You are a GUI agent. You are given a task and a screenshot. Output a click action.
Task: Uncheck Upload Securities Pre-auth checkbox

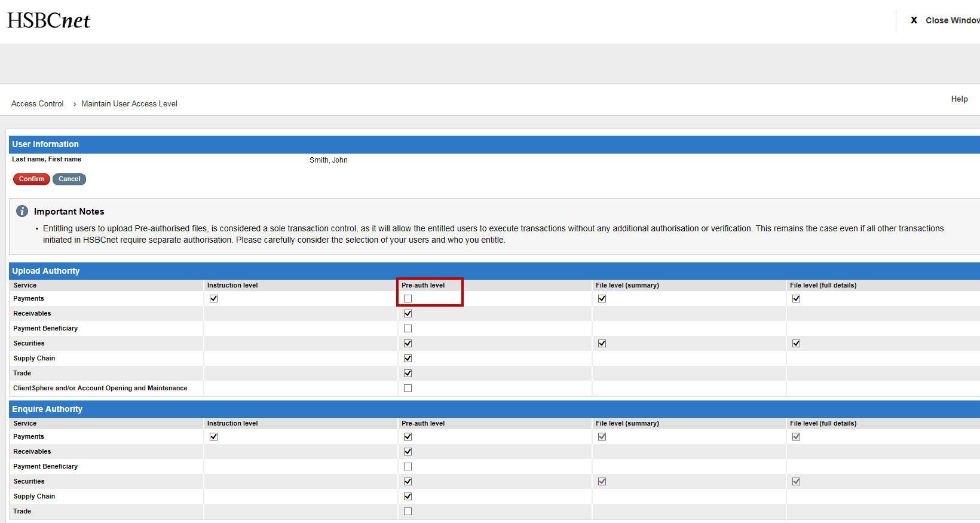point(408,343)
